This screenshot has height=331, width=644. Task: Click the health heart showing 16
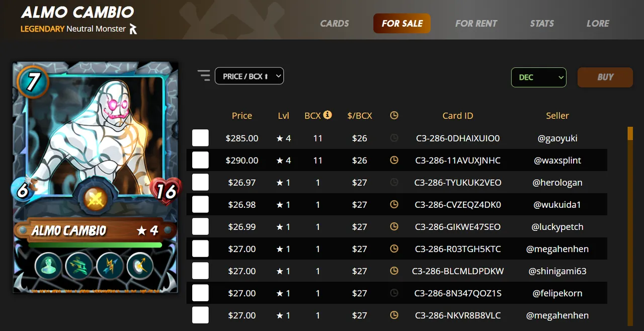pos(165,191)
